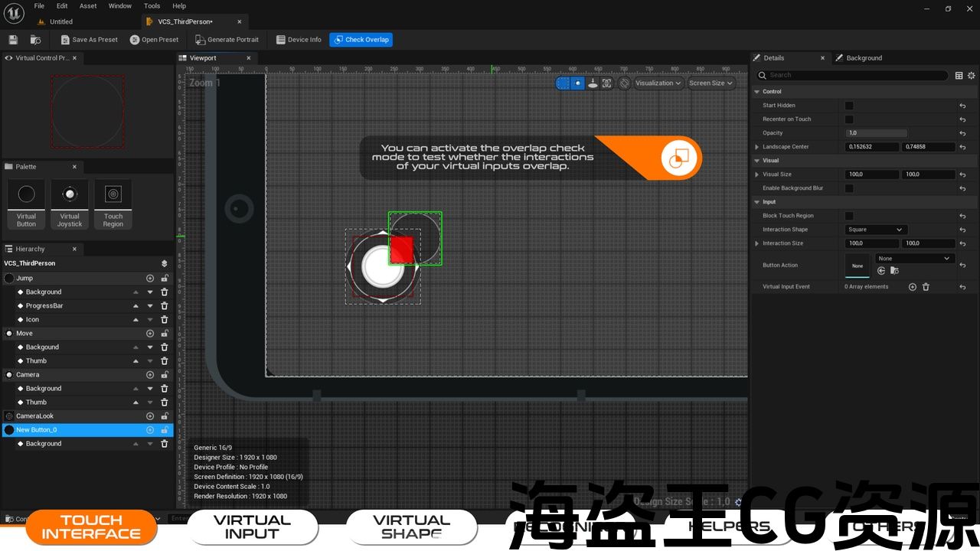Viewport: 980px width, 551px height.
Task: Click the lock icon for CameraLook
Action: pos(164,416)
